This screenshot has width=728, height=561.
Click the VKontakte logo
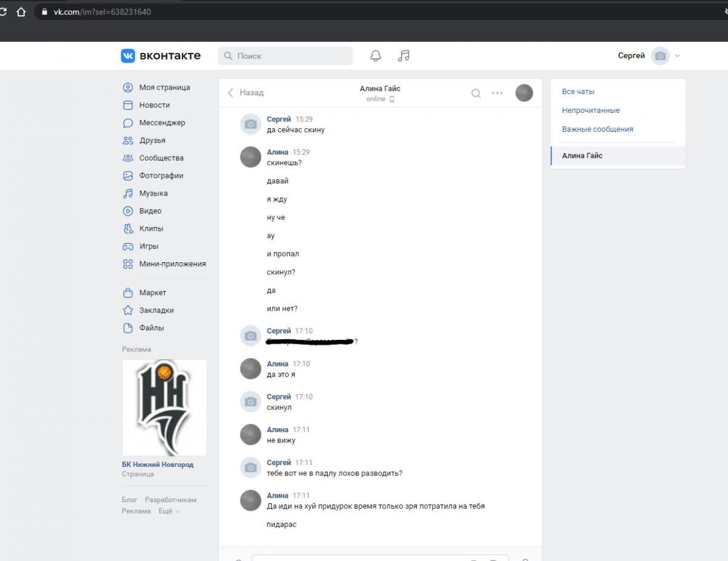161,56
